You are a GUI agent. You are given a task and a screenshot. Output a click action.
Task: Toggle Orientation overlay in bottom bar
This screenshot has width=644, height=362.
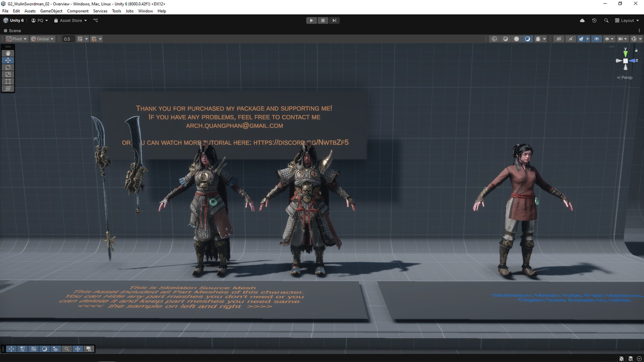pyautogui.click(x=78, y=349)
